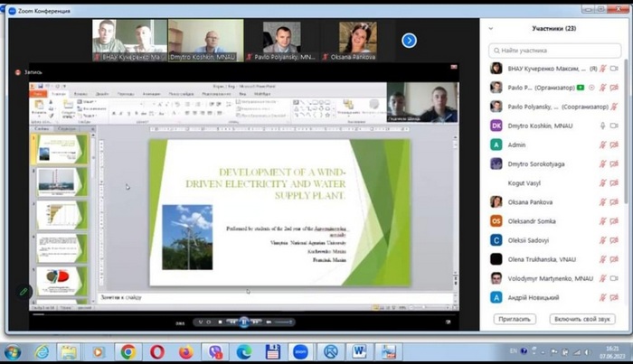The width and height of the screenshot is (633, 364).
Task: Click the blue next-participants arrow in video strip
Action: (409, 41)
